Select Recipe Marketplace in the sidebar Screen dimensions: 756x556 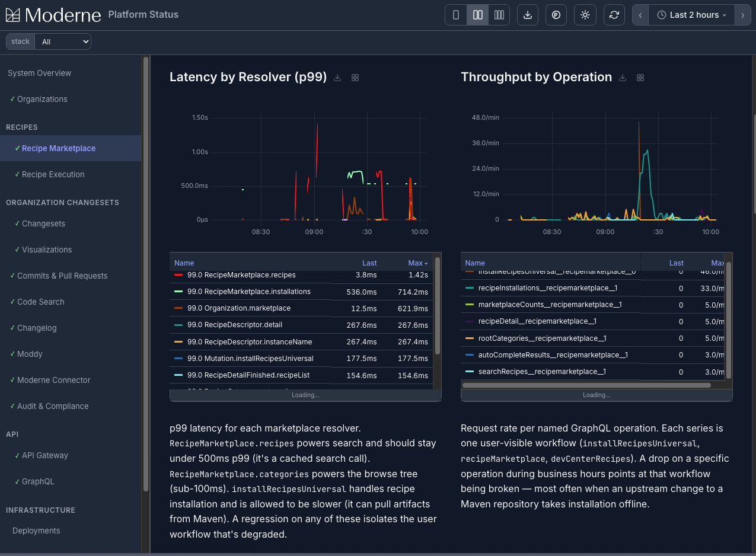[x=59, y=148]
